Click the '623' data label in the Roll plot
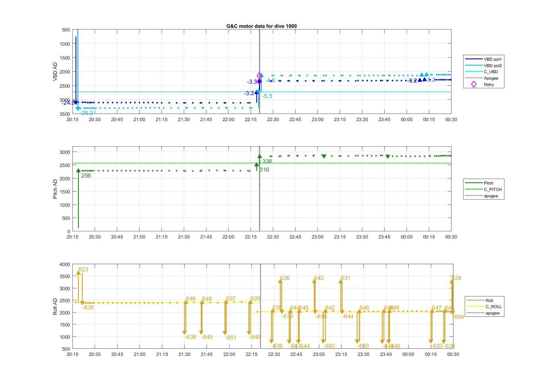This screenshot has width=557, height=392. pyautogui.click(x=83, y=270)
